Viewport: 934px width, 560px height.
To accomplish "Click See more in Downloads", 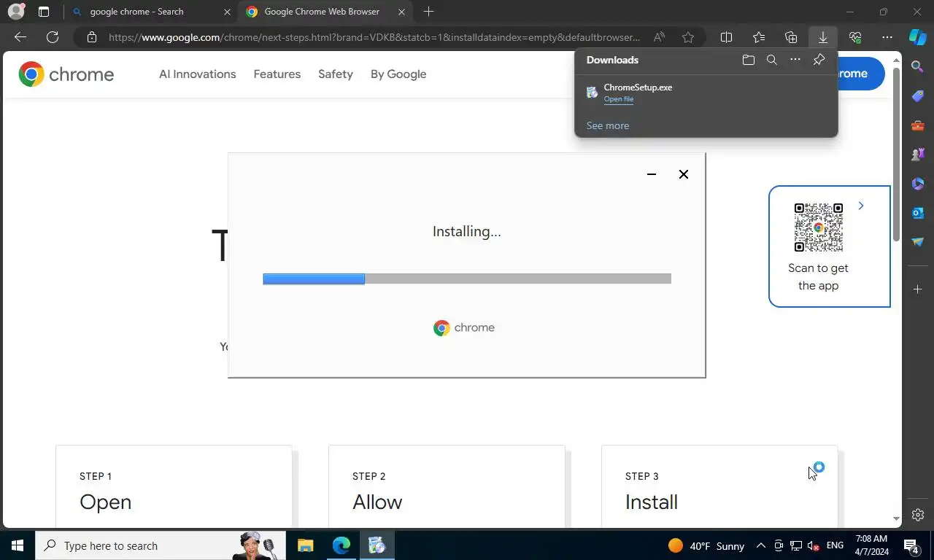I will 607,125.
